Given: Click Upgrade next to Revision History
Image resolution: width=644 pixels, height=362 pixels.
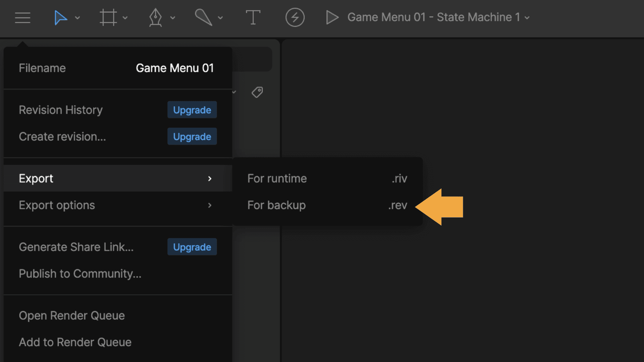Looking at the screenshot, I should click(x=192, y=110).
